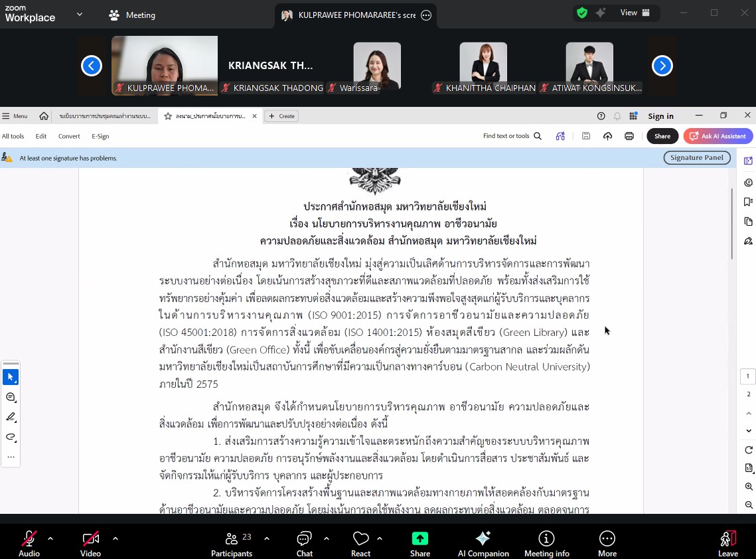
Task: Start video with the Video button
Action: 90,543
